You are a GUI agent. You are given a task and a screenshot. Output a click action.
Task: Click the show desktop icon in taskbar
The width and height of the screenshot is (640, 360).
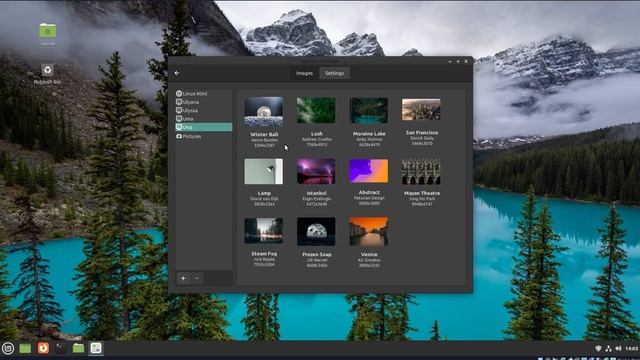pyautogui.click(x=25, y=348)
